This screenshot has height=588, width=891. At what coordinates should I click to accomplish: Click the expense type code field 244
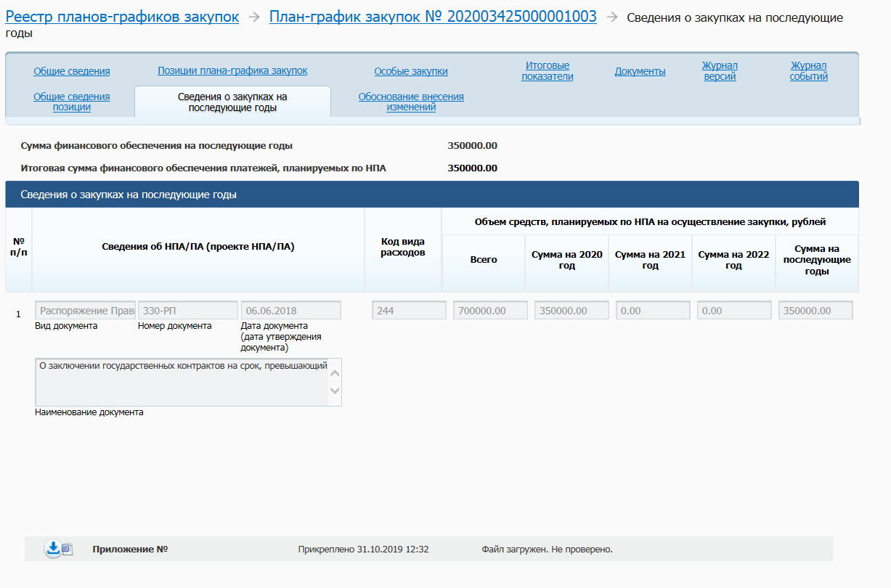point(409,311)
